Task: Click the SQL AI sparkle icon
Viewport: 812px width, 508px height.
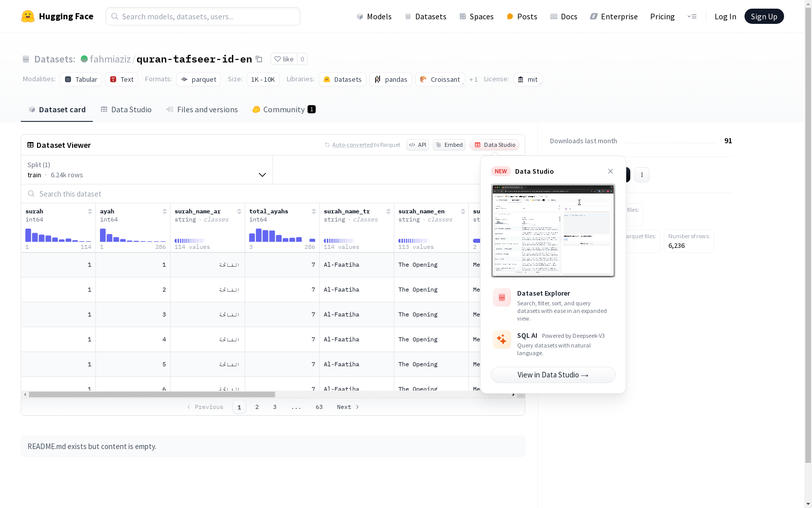Action: pos(502,339)
